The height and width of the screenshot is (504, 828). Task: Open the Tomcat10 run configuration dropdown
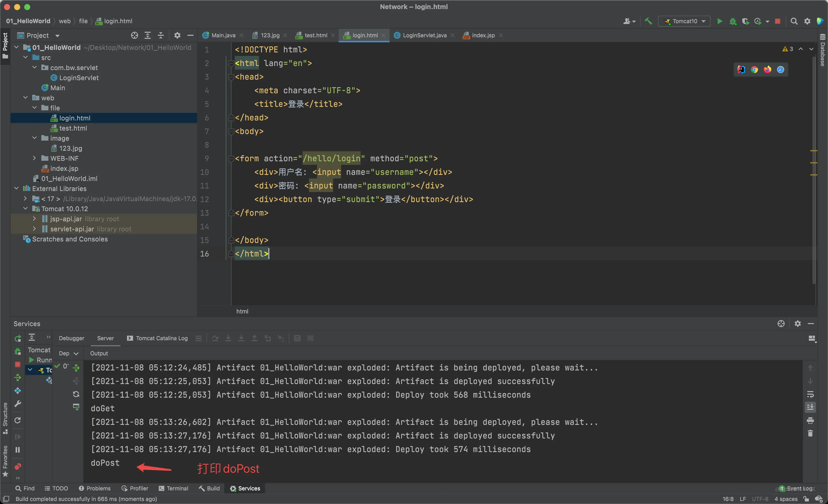(x=684, y=21)
